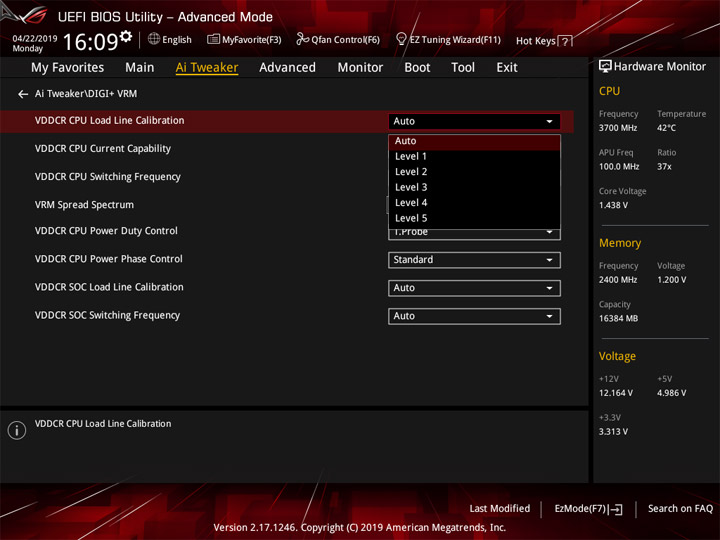Select the VDDCR CPU Current Capability row
This screenshot has height=540, width=720.
[103, 149]
